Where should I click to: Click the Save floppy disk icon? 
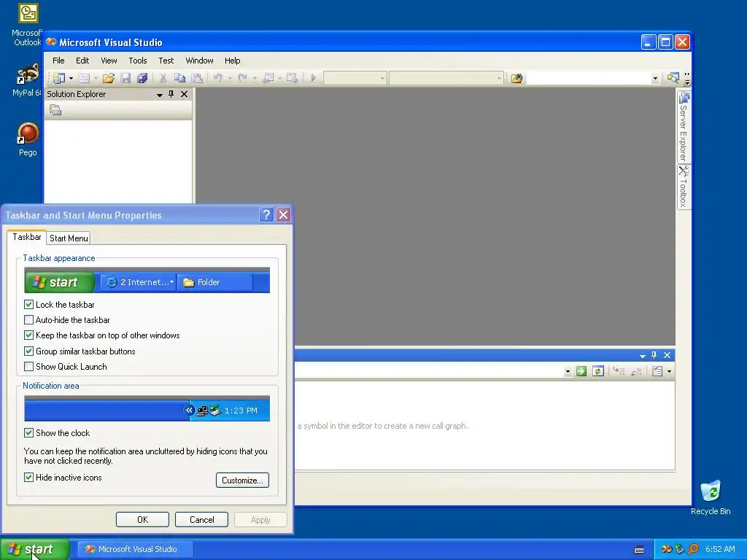125,77
